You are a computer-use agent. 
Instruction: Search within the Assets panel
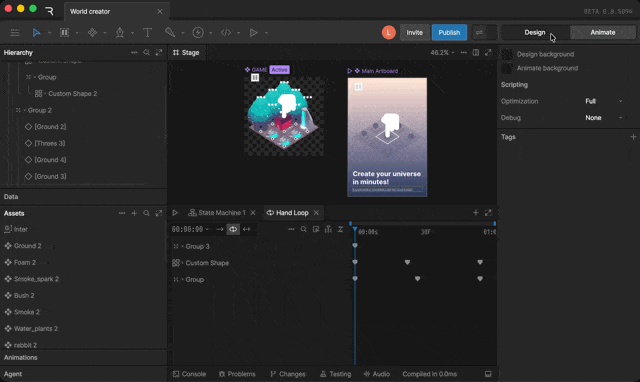[147, 213]
